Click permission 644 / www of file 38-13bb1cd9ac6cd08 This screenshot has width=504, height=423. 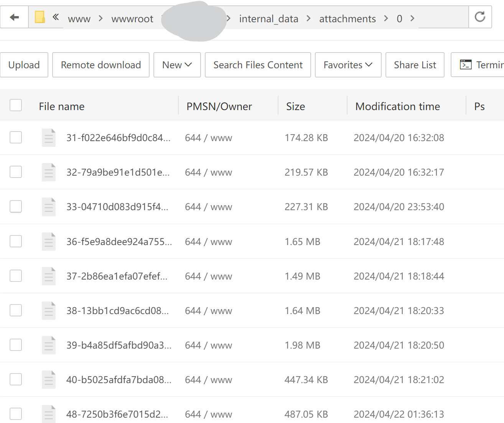[209, 311]
